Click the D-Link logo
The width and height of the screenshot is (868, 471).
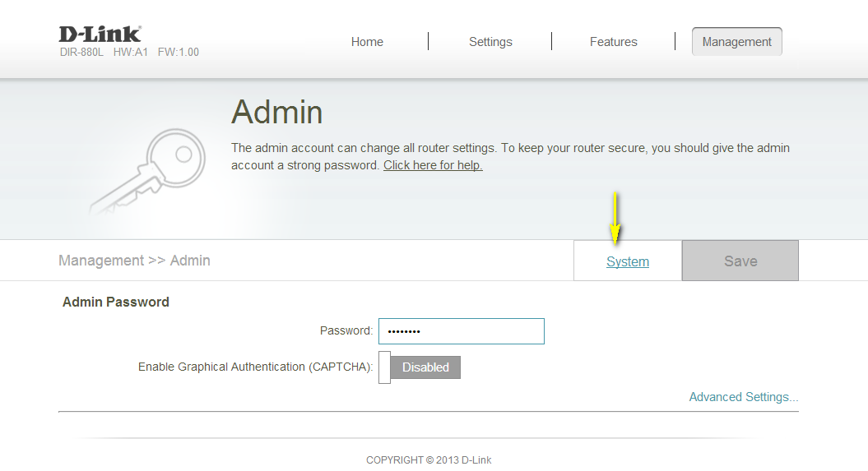click(x=100, y=34)
